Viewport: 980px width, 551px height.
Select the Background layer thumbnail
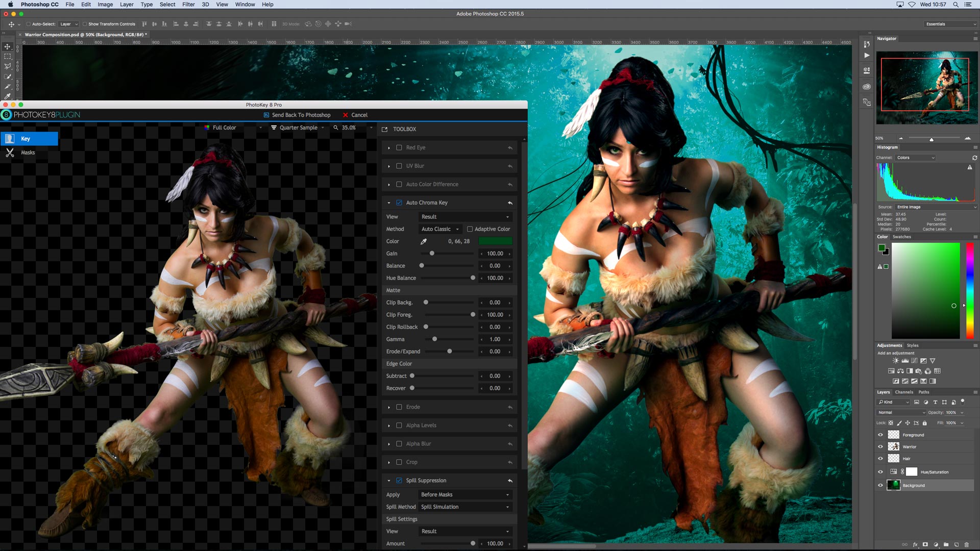pyautogui.click(x=894, y=485)
